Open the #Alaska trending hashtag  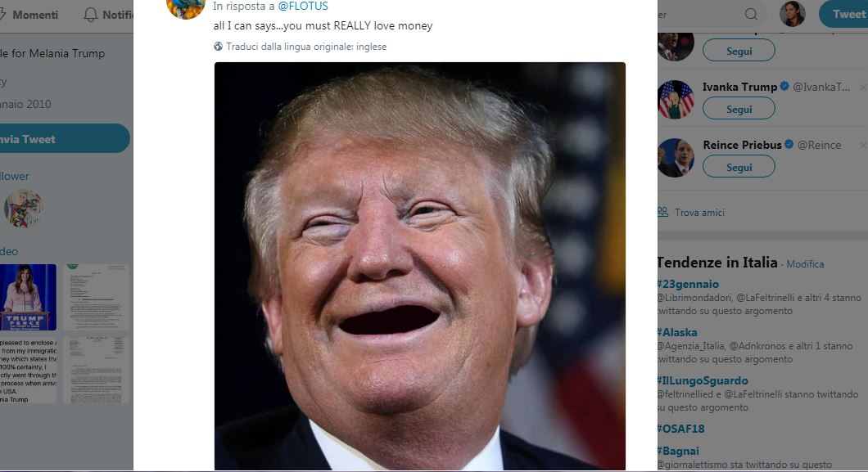(677, 332)
